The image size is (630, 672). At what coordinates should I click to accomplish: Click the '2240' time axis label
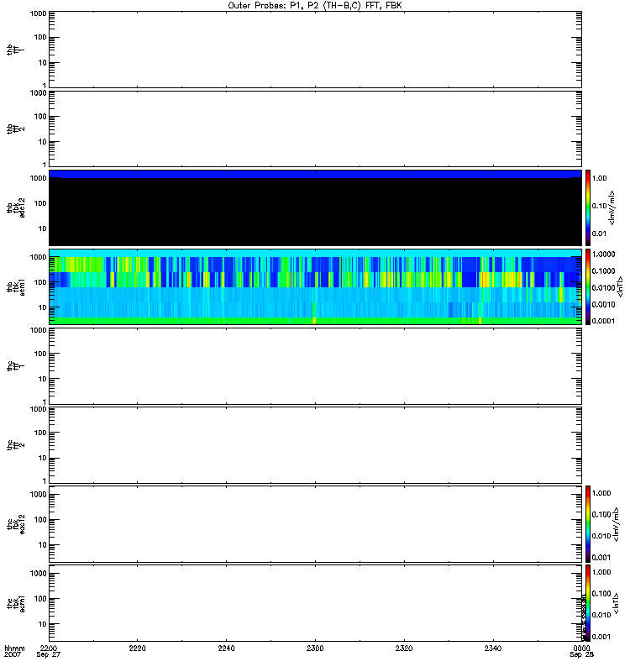(x=226, y=648)
